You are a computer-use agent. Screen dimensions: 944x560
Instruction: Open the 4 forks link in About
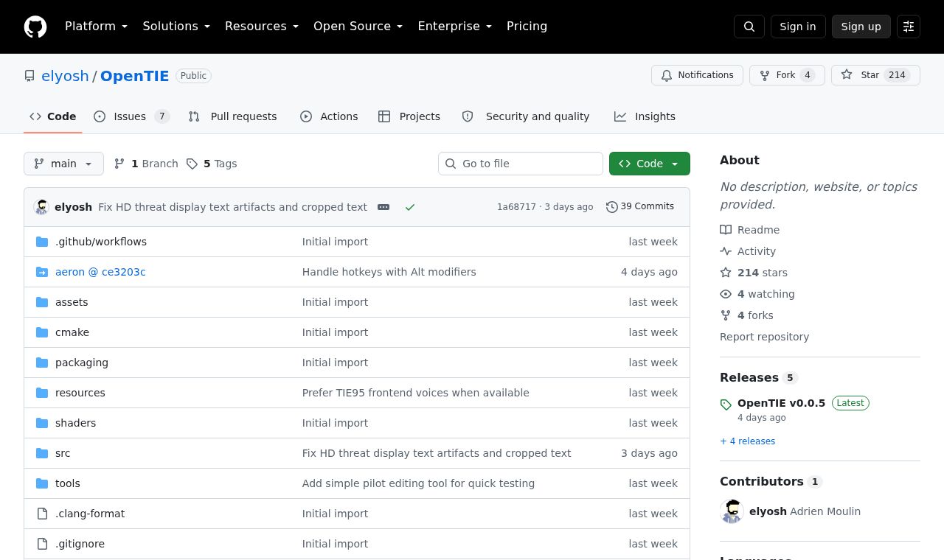click(746, 315)
